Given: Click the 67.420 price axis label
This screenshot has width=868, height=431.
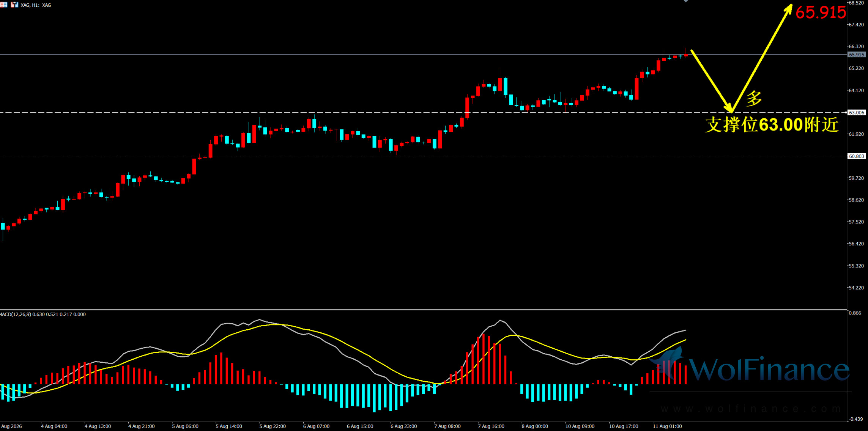Looking at the screenshot, I should click(x=856, y=25).
